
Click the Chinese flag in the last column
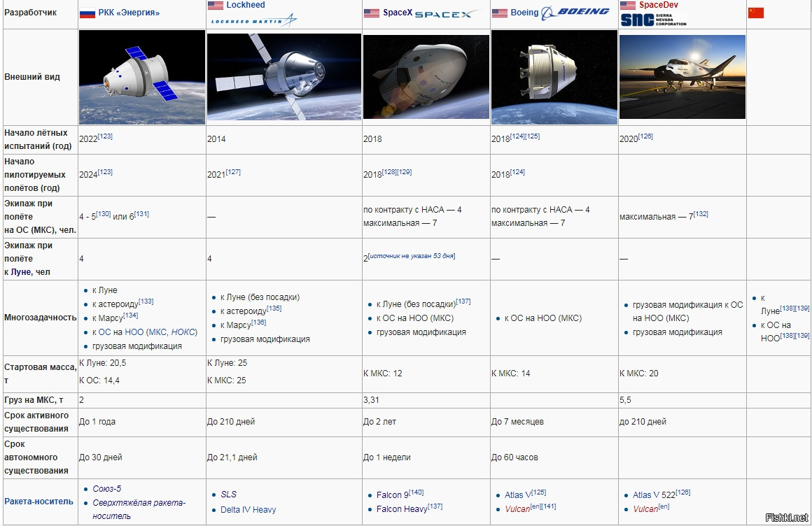point(756,13)
